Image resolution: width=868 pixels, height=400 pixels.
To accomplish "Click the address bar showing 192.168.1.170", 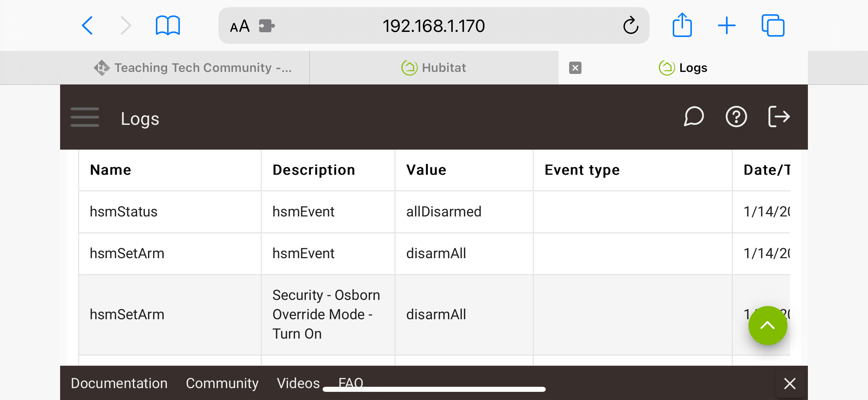I will [434, 26].
